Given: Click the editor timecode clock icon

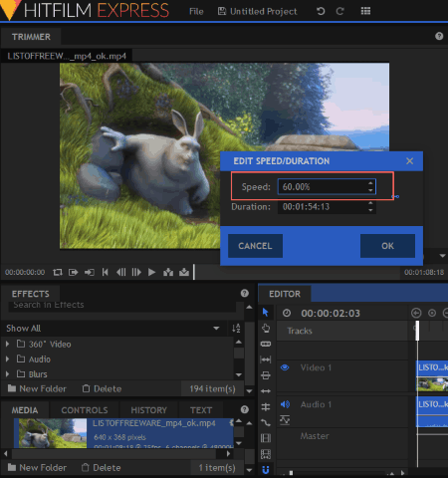Looking at the screenshot, I should tap(287, 313).
